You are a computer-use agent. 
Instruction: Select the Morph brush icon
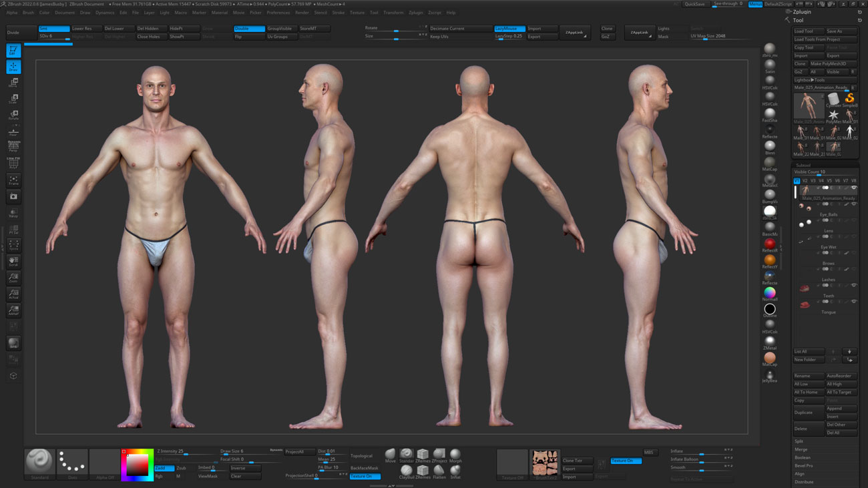[x=455, y=455]
